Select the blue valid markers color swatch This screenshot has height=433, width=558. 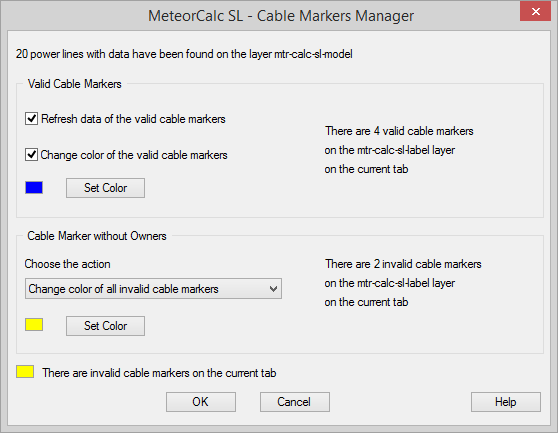click(34, 188)
